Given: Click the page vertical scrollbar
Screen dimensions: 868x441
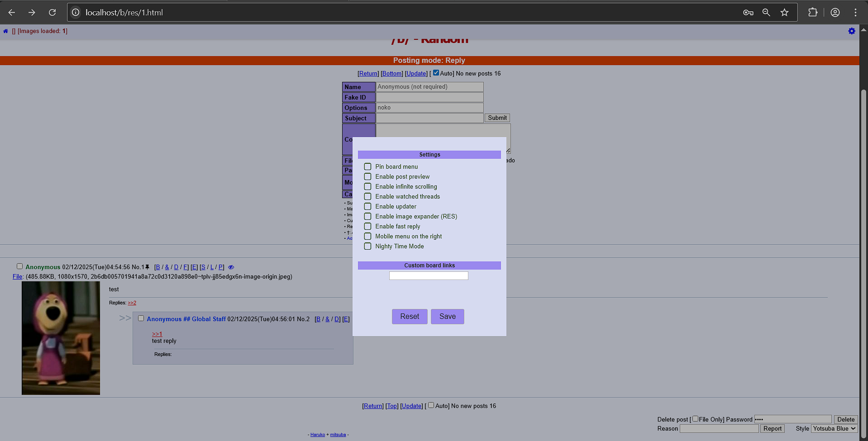Looking at the screenshot, I should coord(863,226).
